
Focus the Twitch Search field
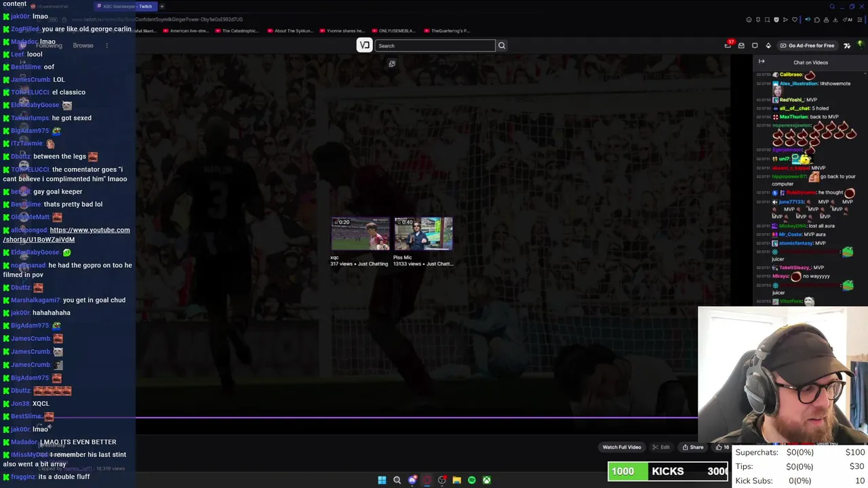click(x=435, y=45)
